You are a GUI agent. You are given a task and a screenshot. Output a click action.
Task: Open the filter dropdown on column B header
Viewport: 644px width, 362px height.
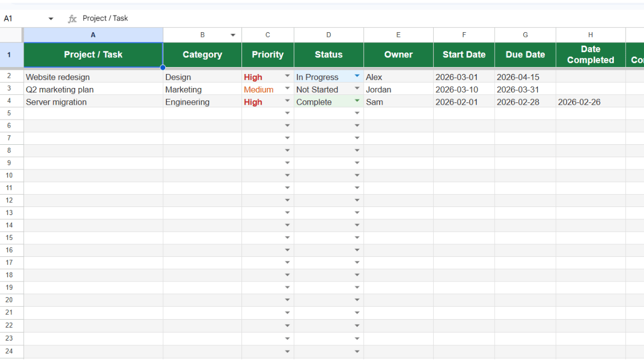(232, 34)
